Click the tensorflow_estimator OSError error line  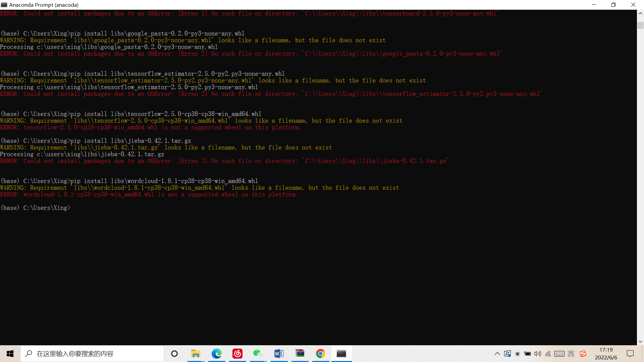pos(271,94)
